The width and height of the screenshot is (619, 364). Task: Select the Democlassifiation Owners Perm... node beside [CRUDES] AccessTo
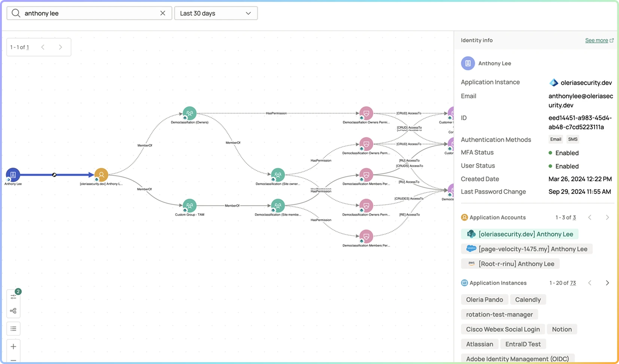[x=366, y=206]
